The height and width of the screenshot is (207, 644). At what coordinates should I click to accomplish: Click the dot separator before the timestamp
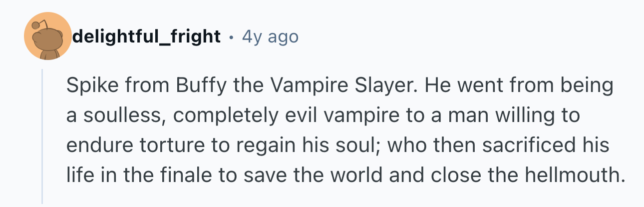tap(231, 37)
